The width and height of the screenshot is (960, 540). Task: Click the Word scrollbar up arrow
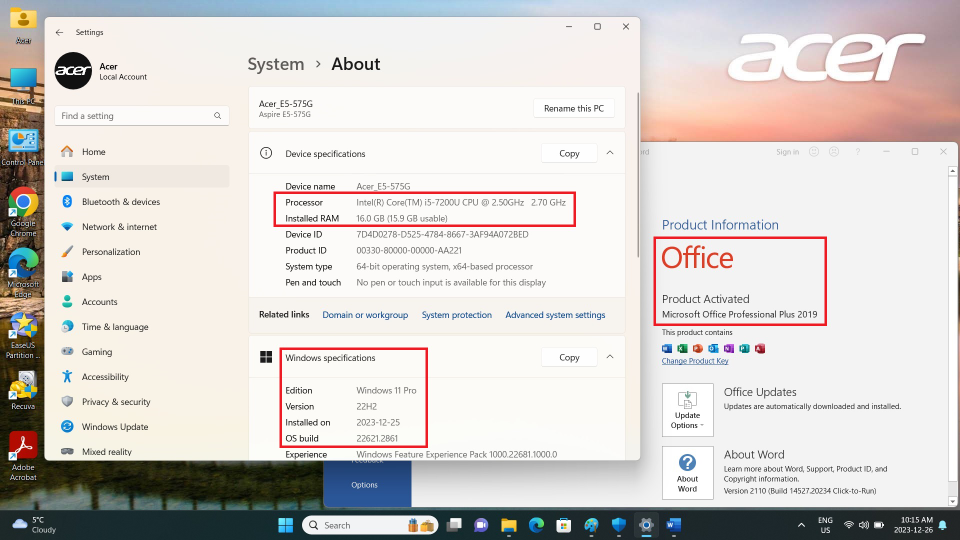952,171
